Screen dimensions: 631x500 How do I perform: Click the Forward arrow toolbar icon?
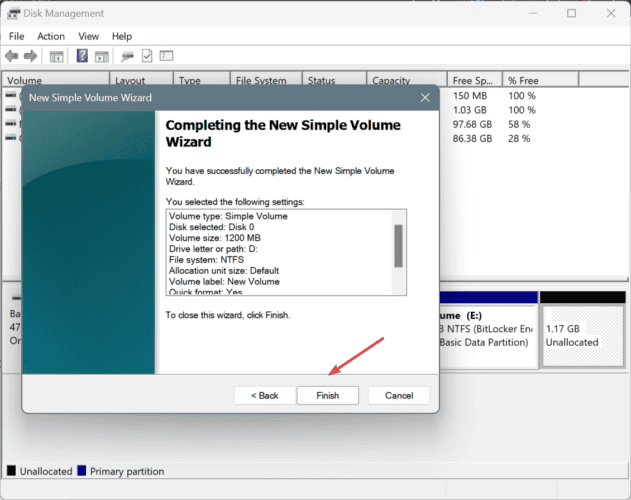31,56
